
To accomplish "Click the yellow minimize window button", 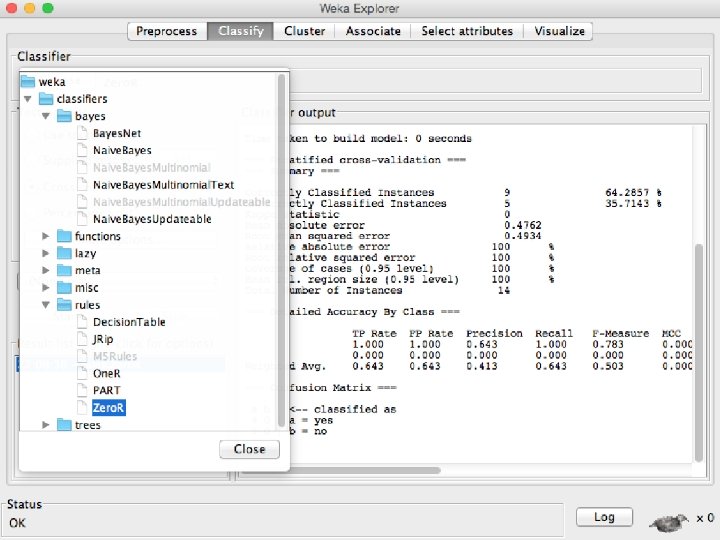I will point(29,8).
